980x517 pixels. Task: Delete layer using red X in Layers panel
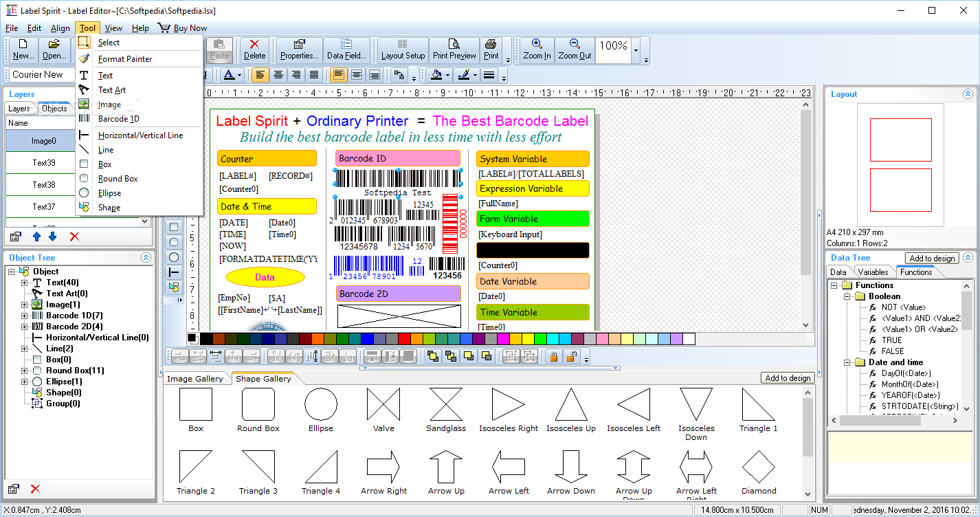[x=74, y=236]
